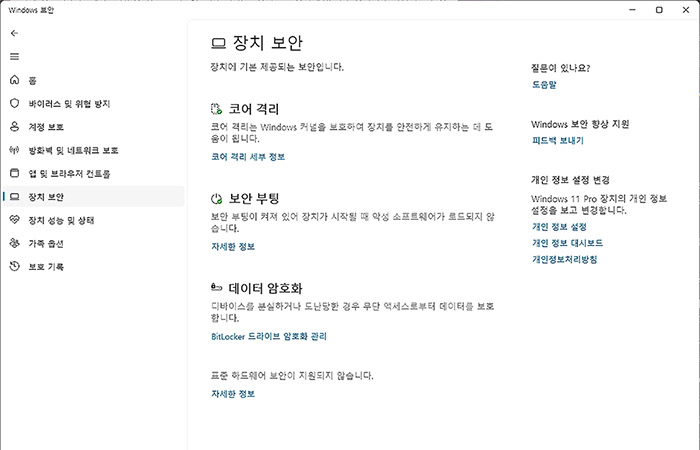700x450 pixels.
Task: Click the family icon for 가족 옵션
Action: [14, 243]
